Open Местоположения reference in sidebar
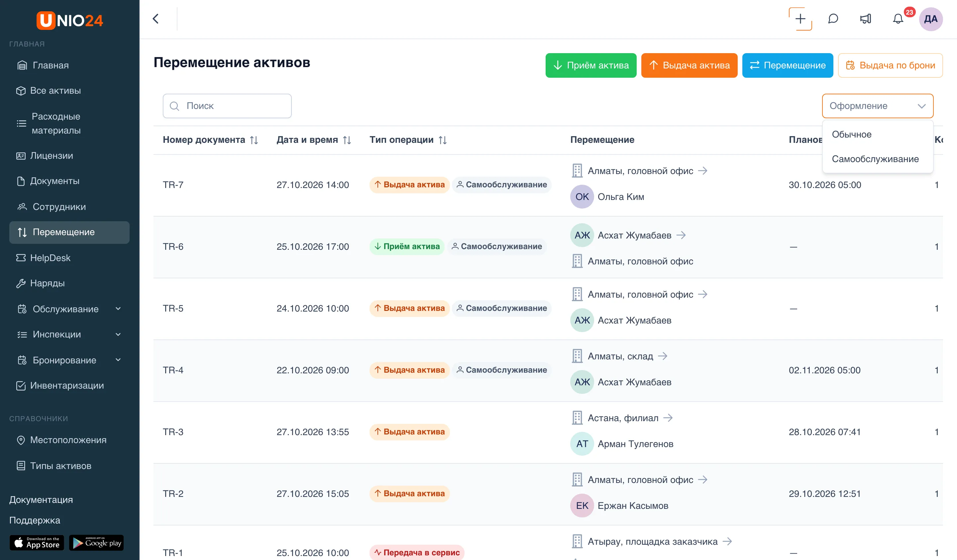957x560 pixels. tap(69, 440)
